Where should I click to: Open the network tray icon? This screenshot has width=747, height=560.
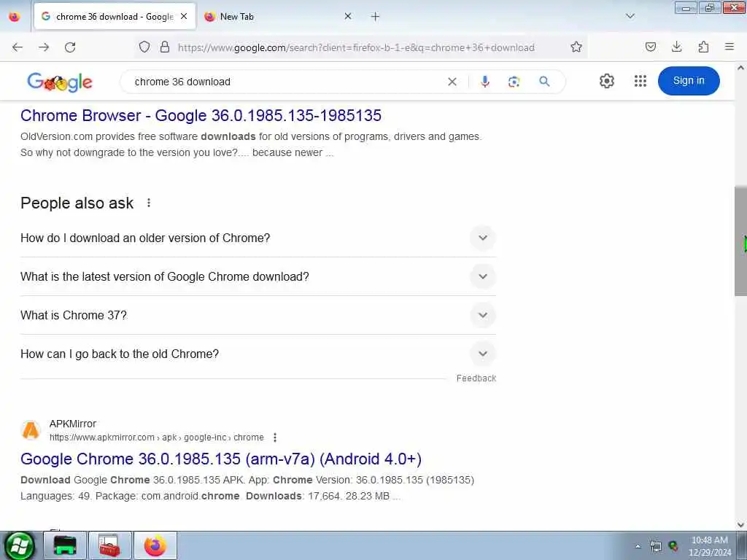click(656, 547)
